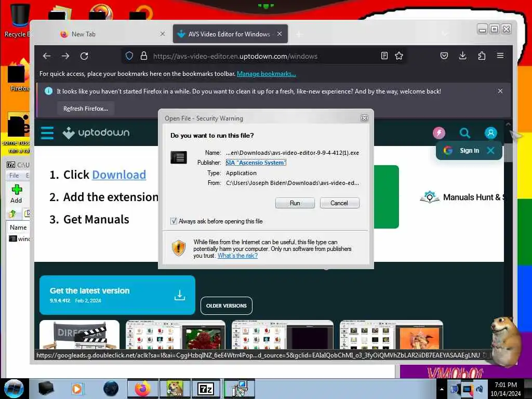Toggle reader view in address bar
The image size is (532, 399).
click(384, 56)
